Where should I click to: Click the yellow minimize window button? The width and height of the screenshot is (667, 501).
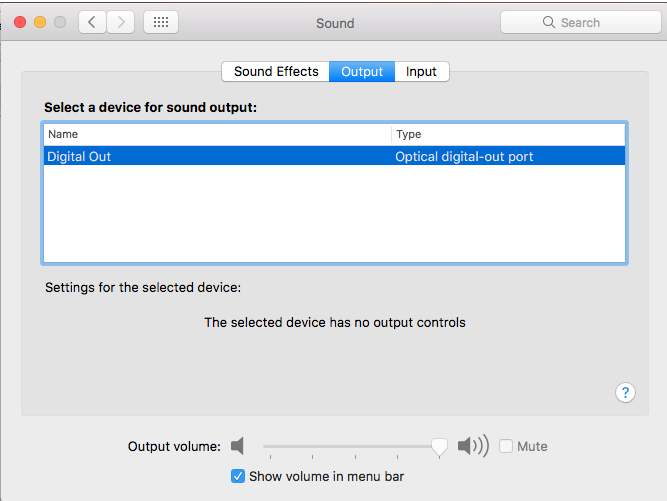click(40, 22)
